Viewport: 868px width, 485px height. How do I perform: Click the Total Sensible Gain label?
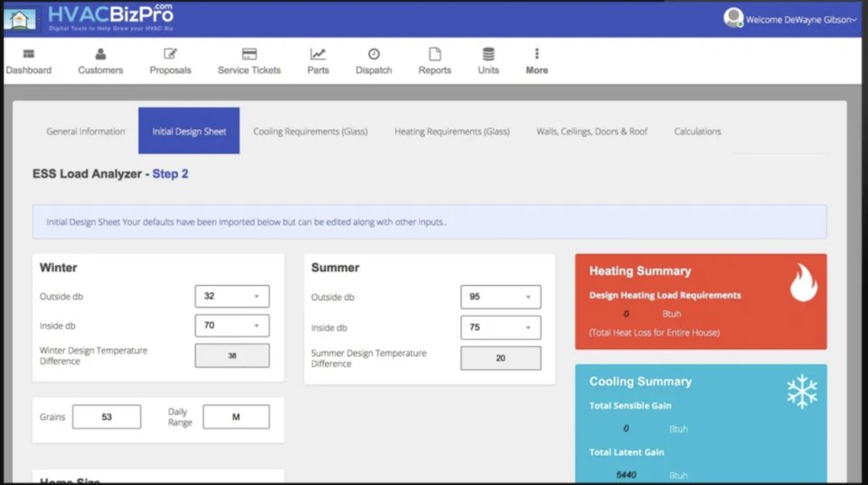pos(630,405)
